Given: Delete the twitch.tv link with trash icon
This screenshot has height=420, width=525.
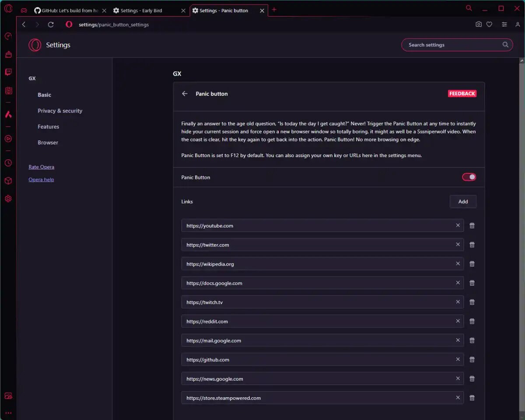Looking at the screenshot, I should pyautogui.click(x=472, y=302).
